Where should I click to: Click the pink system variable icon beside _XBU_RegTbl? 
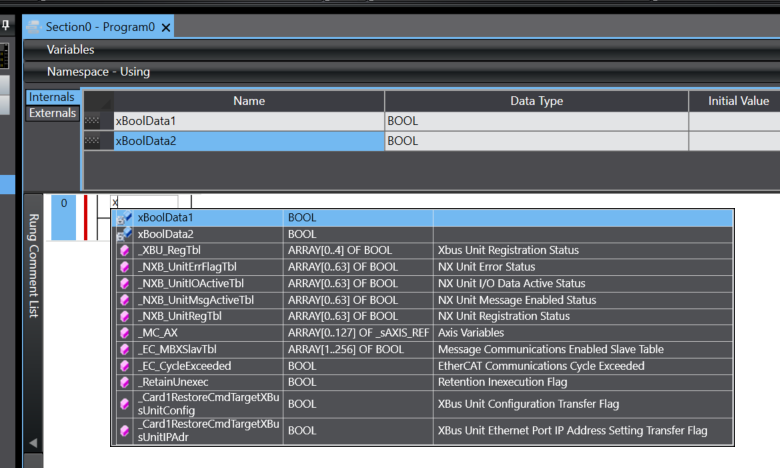coord(125,251)
